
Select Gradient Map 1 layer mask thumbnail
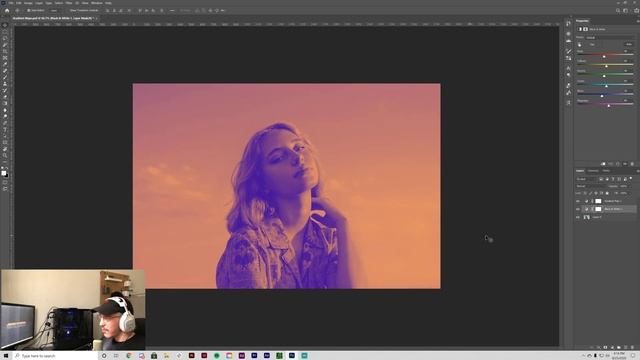click(x=598, y=201)
